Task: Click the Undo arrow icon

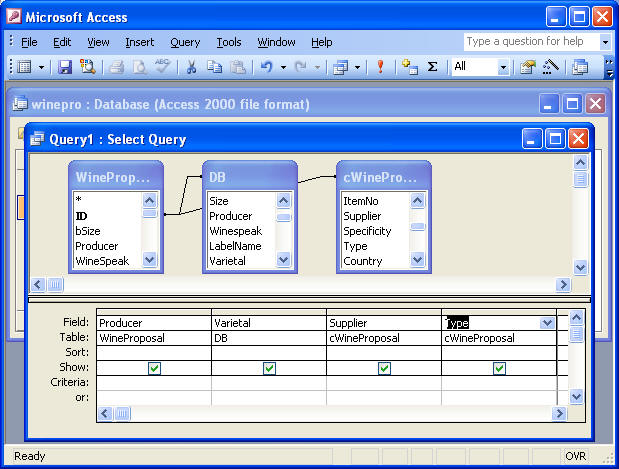Action: tap(267, 67)
